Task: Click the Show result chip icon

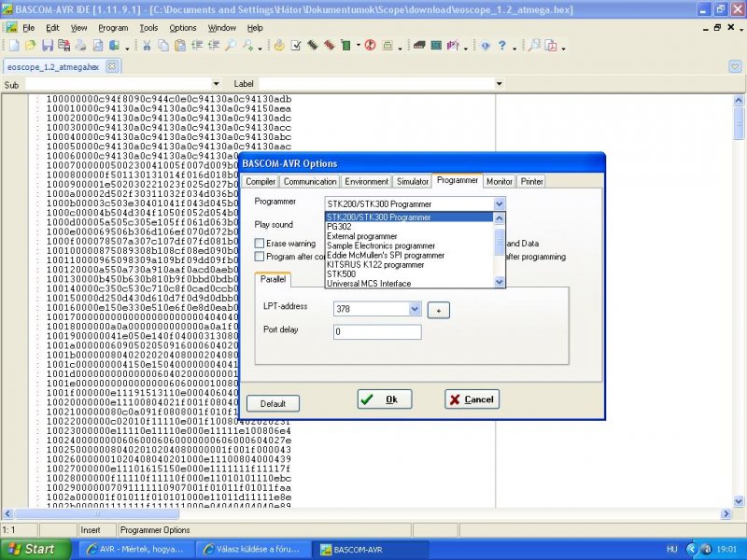Action: [x=313, y=46]
